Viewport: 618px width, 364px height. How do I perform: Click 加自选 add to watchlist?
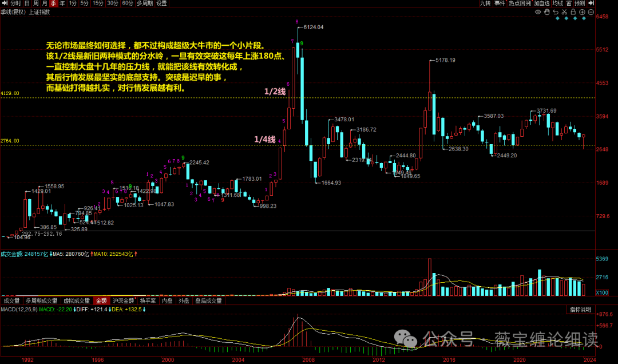tap(542, 3)
